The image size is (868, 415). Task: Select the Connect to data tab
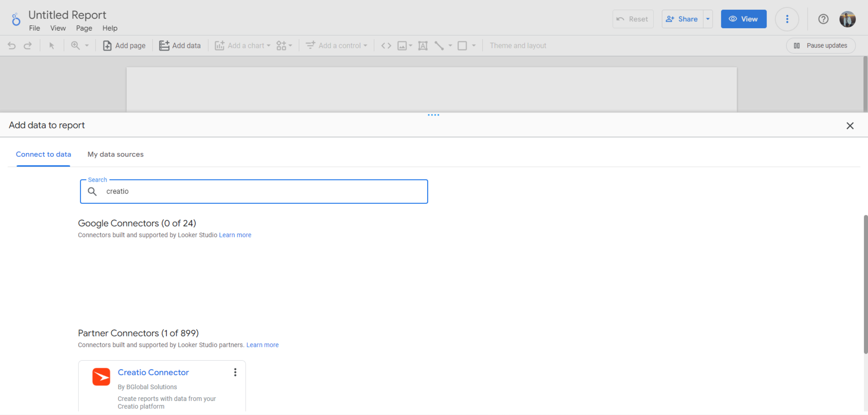tap(44, 154)
